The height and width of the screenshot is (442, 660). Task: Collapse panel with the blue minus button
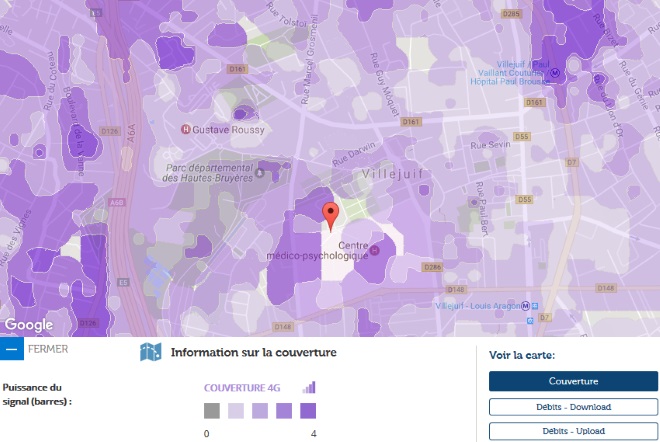point(12,349)
